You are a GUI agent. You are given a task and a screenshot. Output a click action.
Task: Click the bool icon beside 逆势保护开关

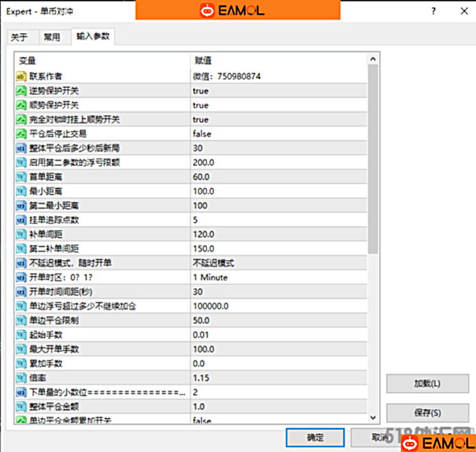coord(21,90)
